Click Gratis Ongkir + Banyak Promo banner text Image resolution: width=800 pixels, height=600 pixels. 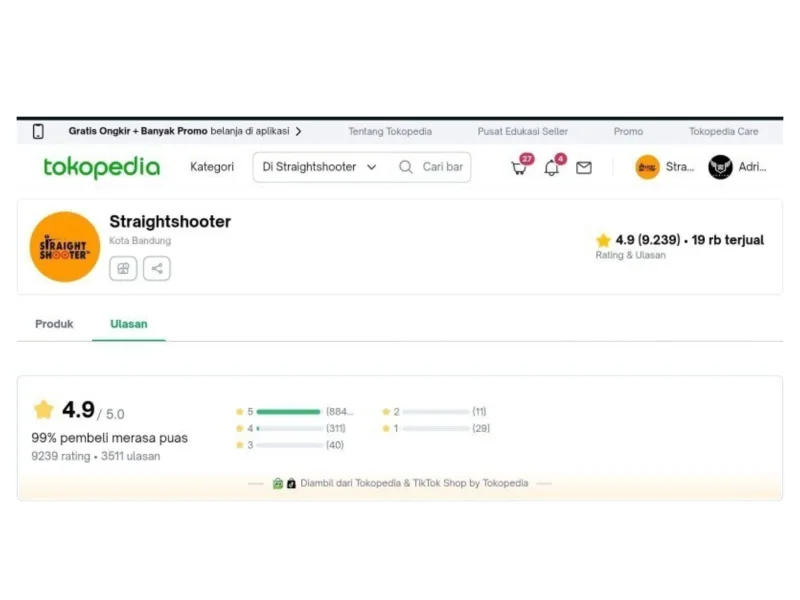tap(138, 131)
